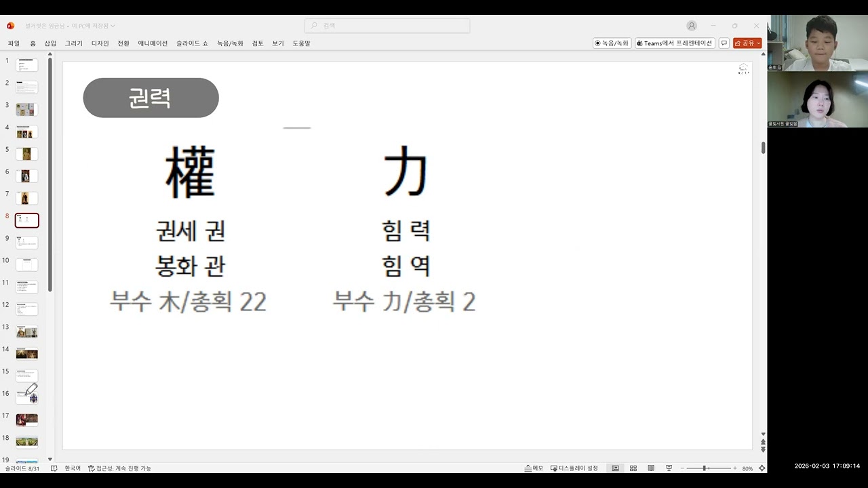Switch to the 녹음/녹화 ribbon tab

pyautogui.click(x=231, y=43)
